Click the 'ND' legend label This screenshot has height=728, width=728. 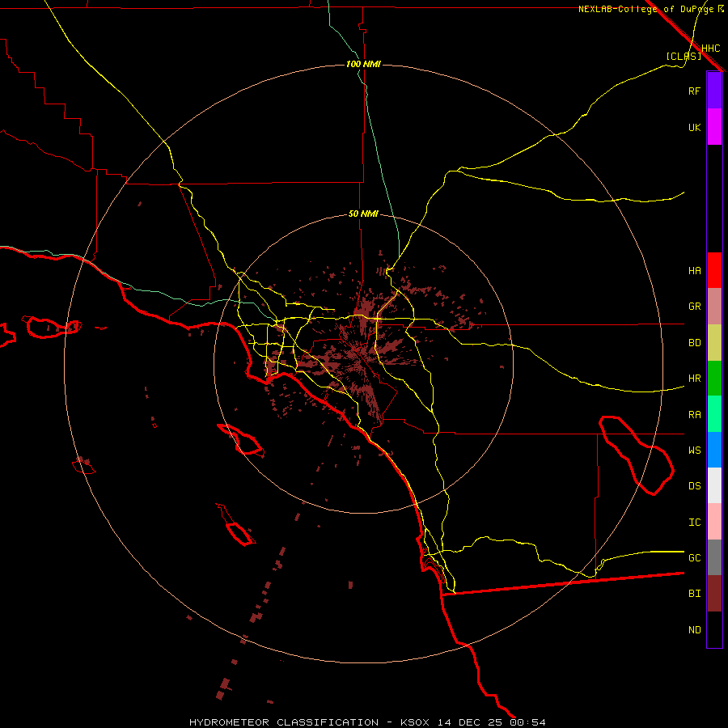pos(695,629)
